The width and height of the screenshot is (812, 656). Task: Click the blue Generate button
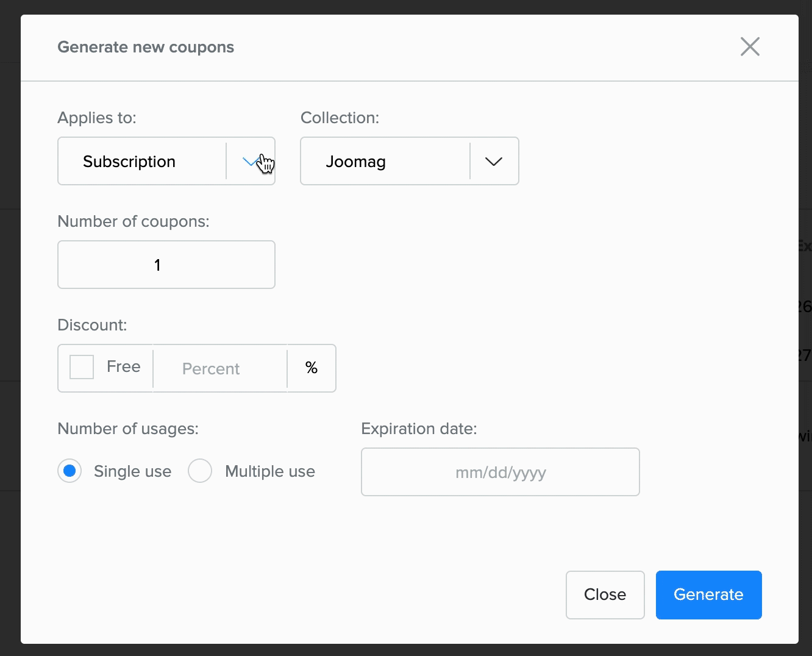point(708,594)
